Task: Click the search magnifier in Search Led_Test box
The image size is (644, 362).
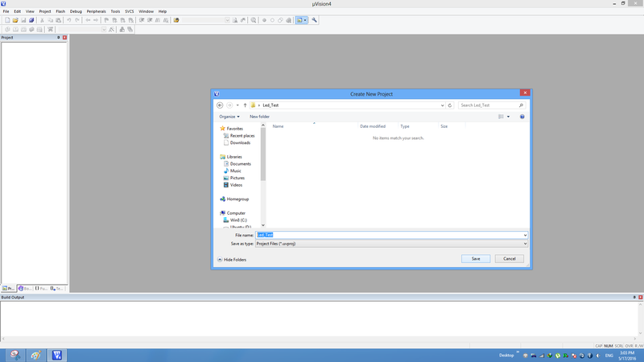Action: click(x=521, y=105)
